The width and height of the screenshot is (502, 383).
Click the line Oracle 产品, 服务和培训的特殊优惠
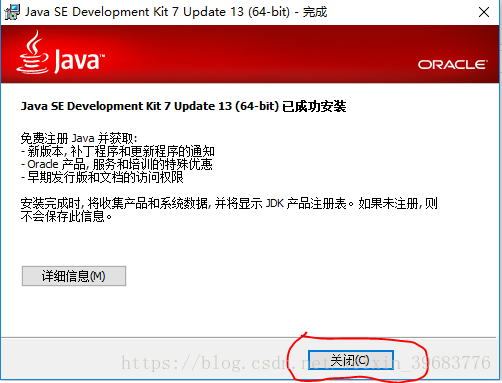pyautogui.click(x=117, y=164)
